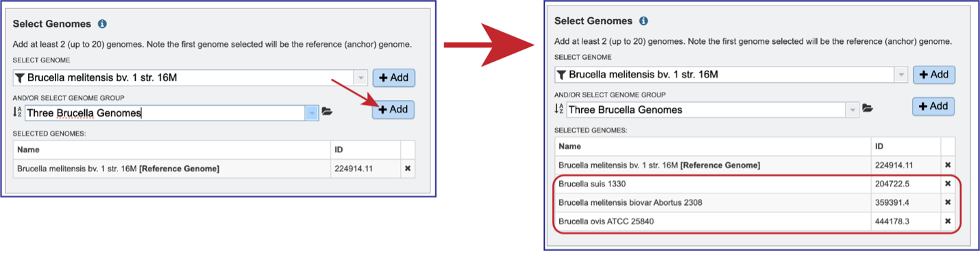Click the info icon in left Select Genomes panel
980x253 pixels.
coord(102,24)
